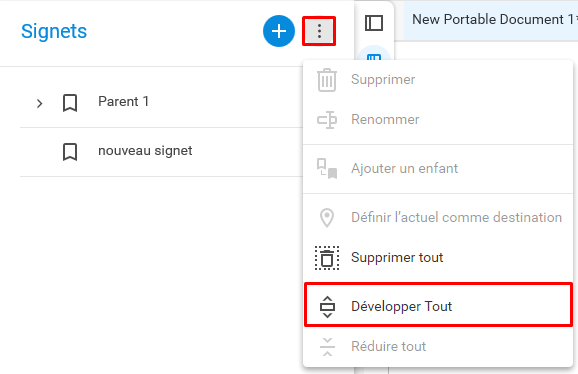578x374 pixels.
Task: Select the Parent 1 bookmark entry
Action: click(x=161, y=103)
